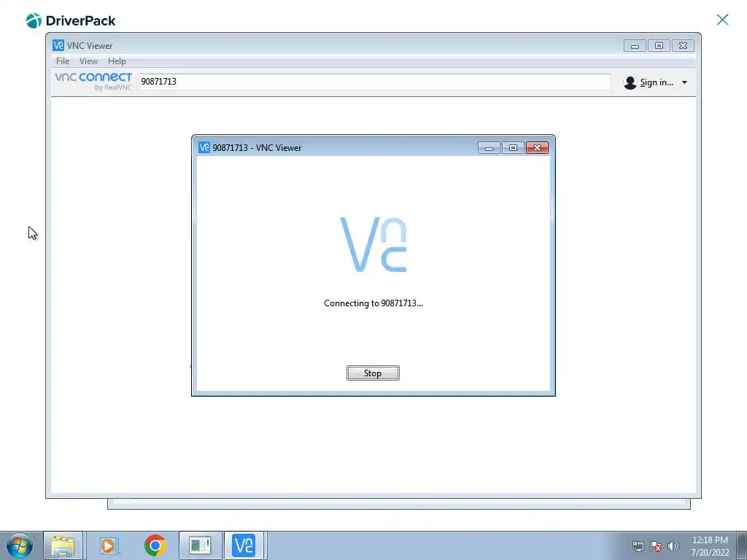
Task: Expand the Sign in dropdown arrow
Action: point(684,82)
